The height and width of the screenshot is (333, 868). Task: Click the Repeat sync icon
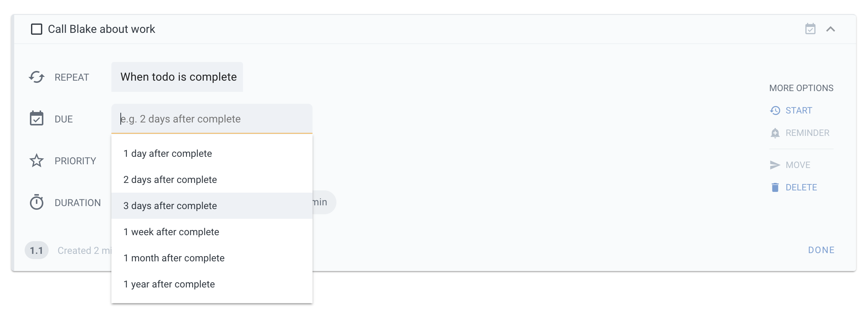pyautogui.click(x=36, y=77)
